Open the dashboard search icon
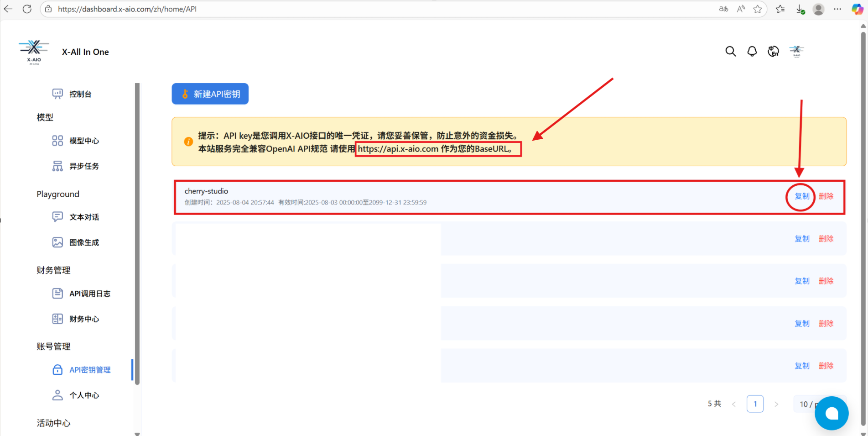 pyautogui.click(x=731, y=51)
